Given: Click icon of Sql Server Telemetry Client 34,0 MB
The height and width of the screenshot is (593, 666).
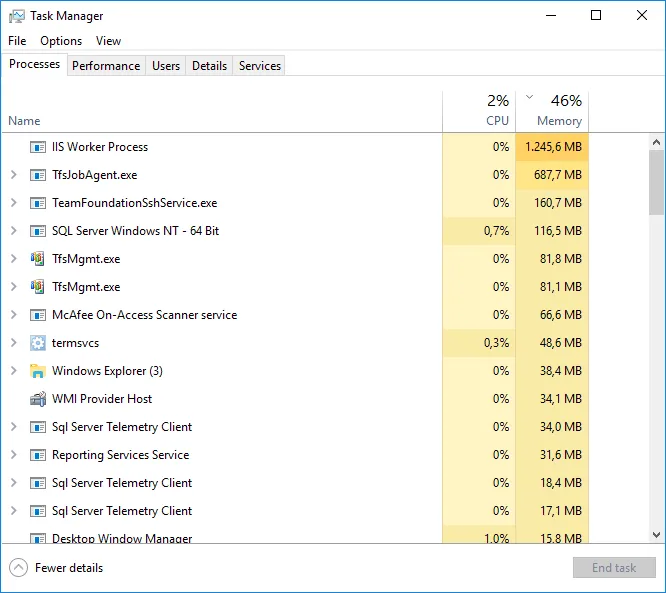Looking at the screenshot, I should [x=38, y=427].
